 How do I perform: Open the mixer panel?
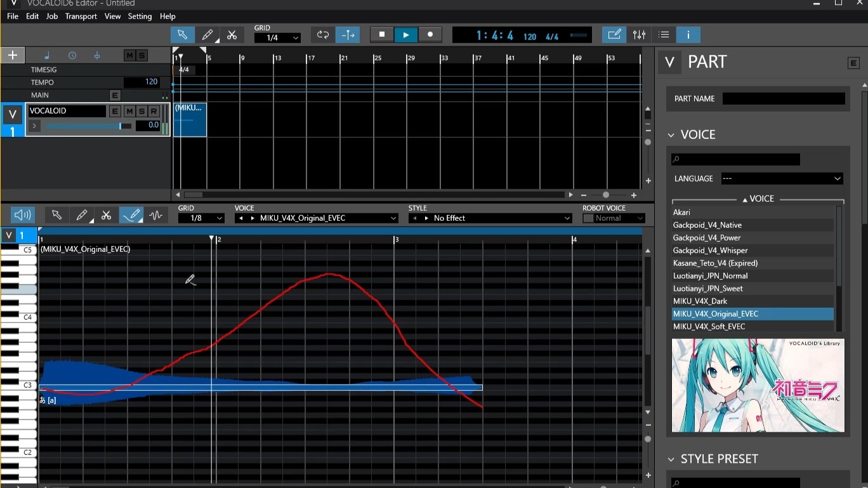(639, 35)
